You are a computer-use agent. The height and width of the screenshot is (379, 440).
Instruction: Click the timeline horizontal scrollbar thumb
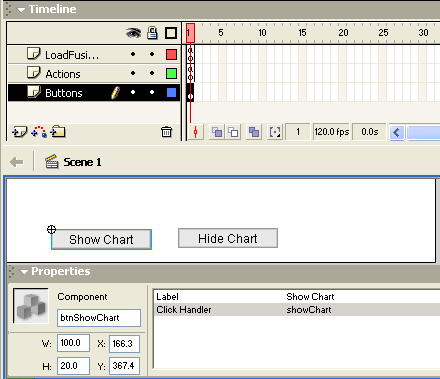[423, 132]
